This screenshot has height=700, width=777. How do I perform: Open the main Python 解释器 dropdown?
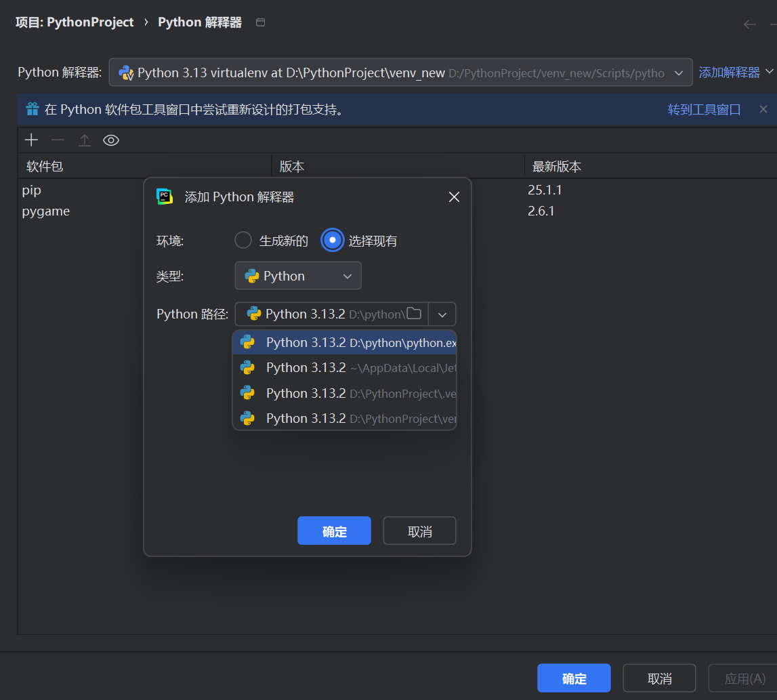400,73
